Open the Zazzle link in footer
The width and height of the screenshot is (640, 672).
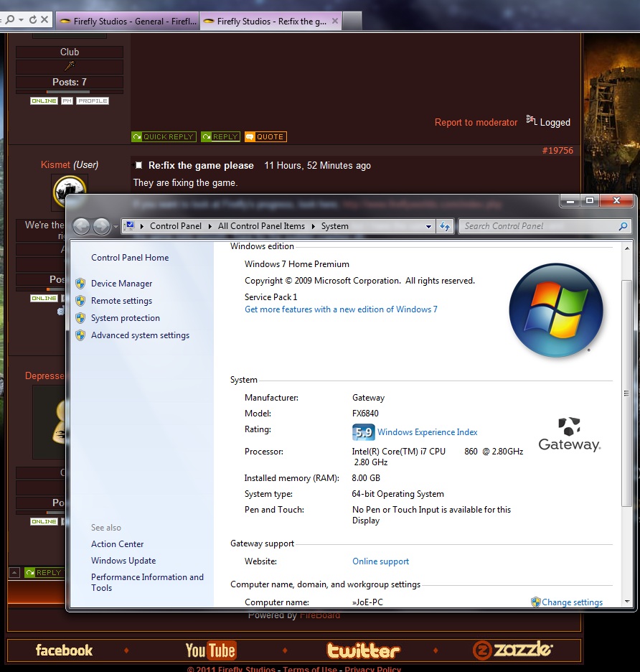pyautogui.click(x=512, y=650)
